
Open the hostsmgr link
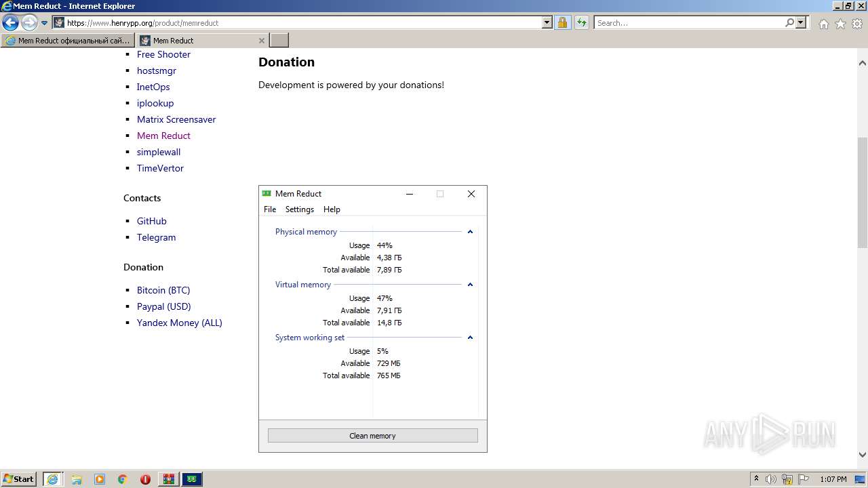tap(157, 70)
